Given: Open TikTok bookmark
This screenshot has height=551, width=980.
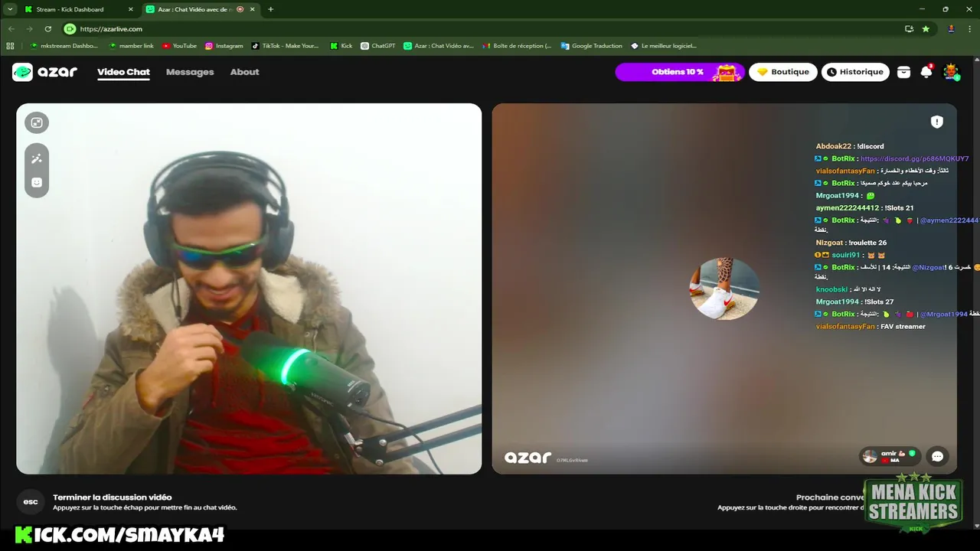Looking at the screenshot, I should pos(285,46).
